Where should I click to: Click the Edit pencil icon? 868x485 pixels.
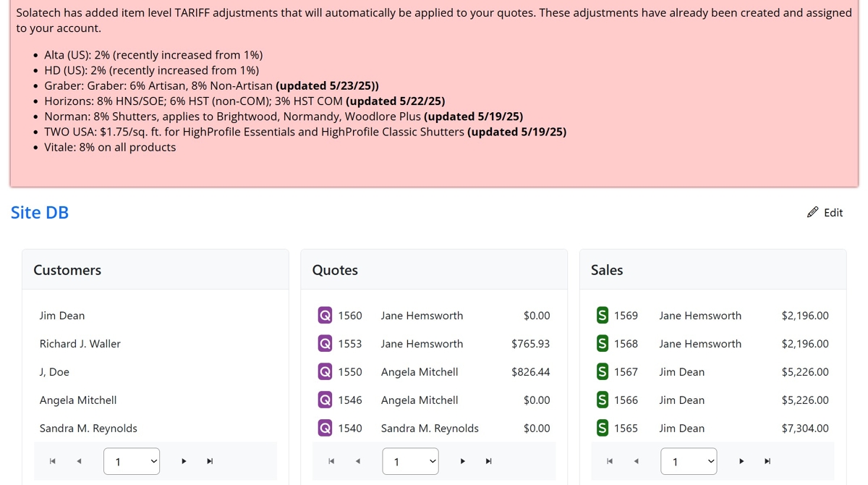(x=813, y=212)
